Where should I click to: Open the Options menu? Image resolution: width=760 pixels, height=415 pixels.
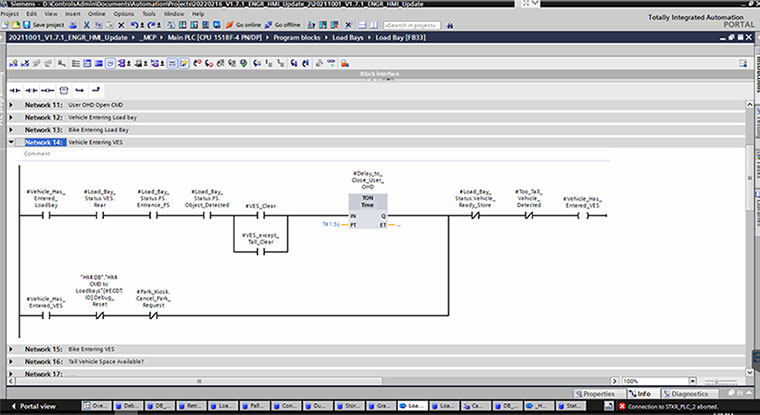click(122, 13)
